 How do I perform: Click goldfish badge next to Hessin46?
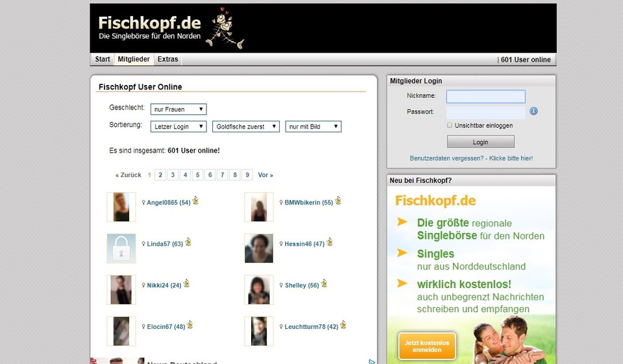pyautogui.click(x=330, y=243)
